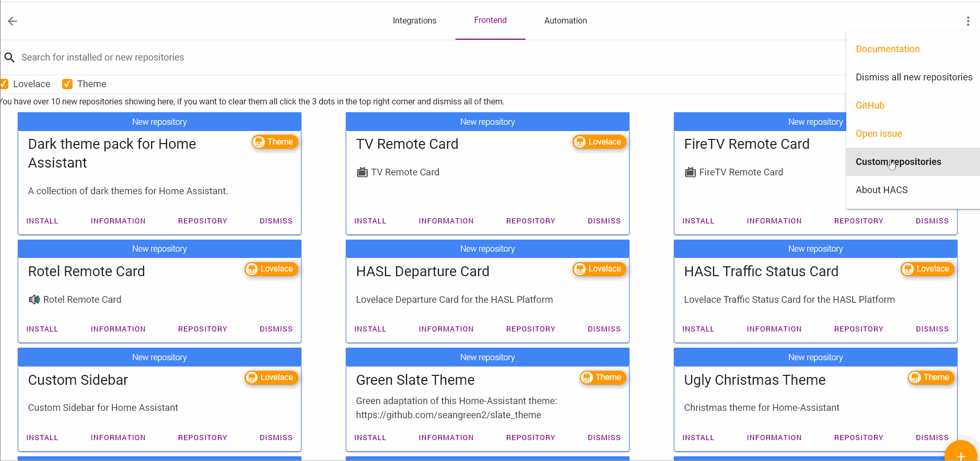Viewport: 980px width, 461px height.
Task: Install Green Slate Theme
Action: pos(370,438)
